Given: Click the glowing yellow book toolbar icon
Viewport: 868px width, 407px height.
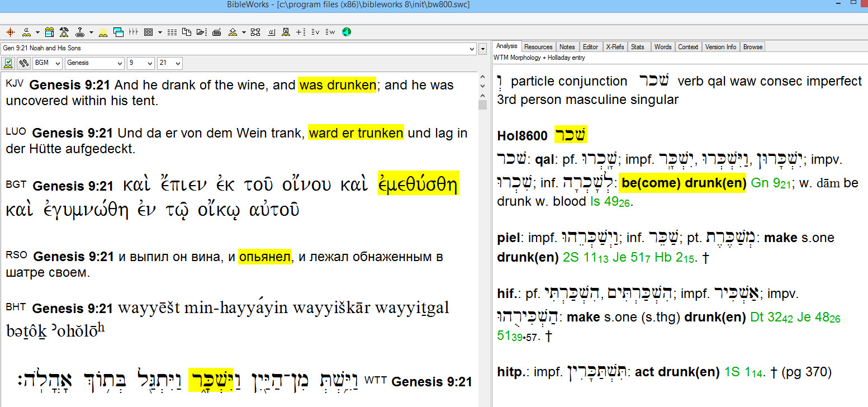Looking at the screenshot, I should point(103,32).
